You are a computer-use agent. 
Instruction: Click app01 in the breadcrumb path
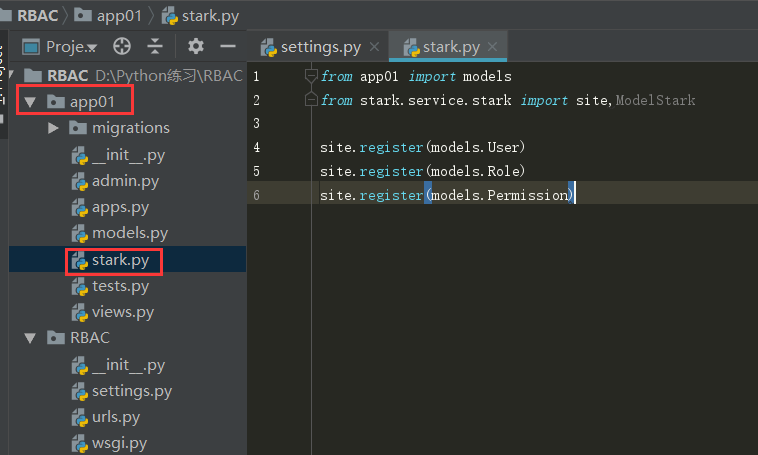pyautogui.click(x=110, y=15)
